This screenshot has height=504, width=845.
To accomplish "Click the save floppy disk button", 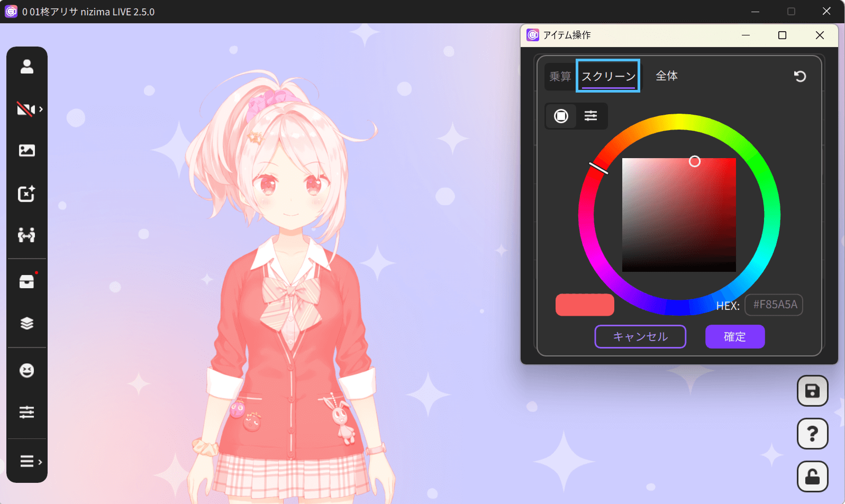I will pos(812,391).
